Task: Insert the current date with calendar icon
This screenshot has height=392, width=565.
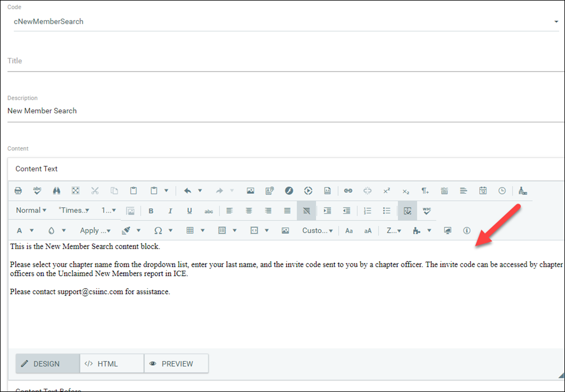Action: [x=483, y=191]
